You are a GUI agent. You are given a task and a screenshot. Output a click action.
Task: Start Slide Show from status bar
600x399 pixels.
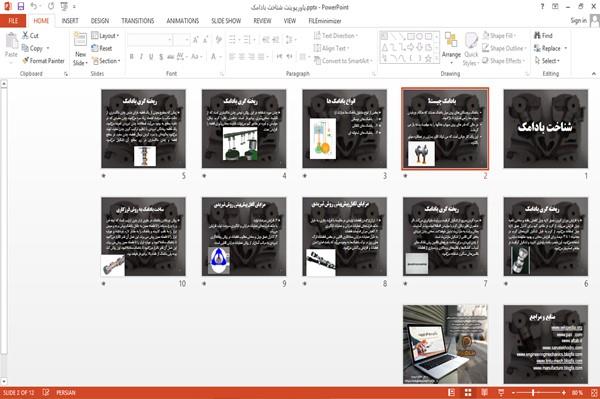click(x=501, y=392)
